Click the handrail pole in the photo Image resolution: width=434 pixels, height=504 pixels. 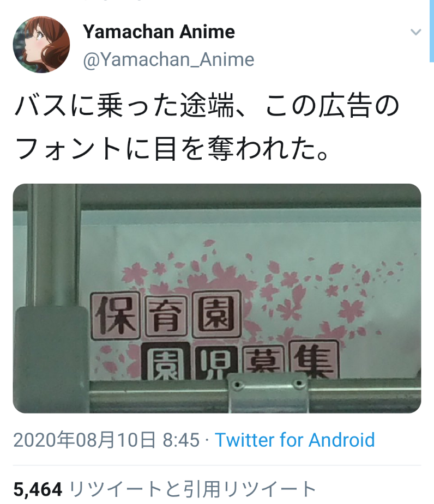point(51,245)
